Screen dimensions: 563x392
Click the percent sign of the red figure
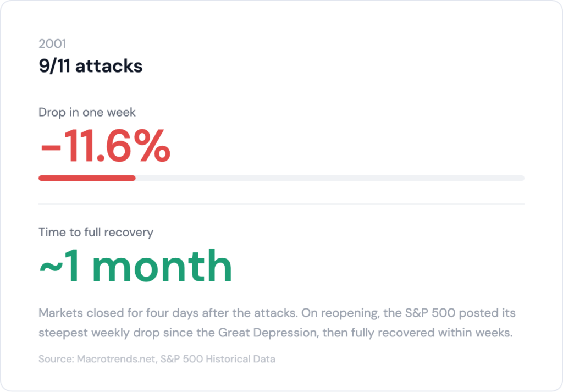[x=150, y=147]
